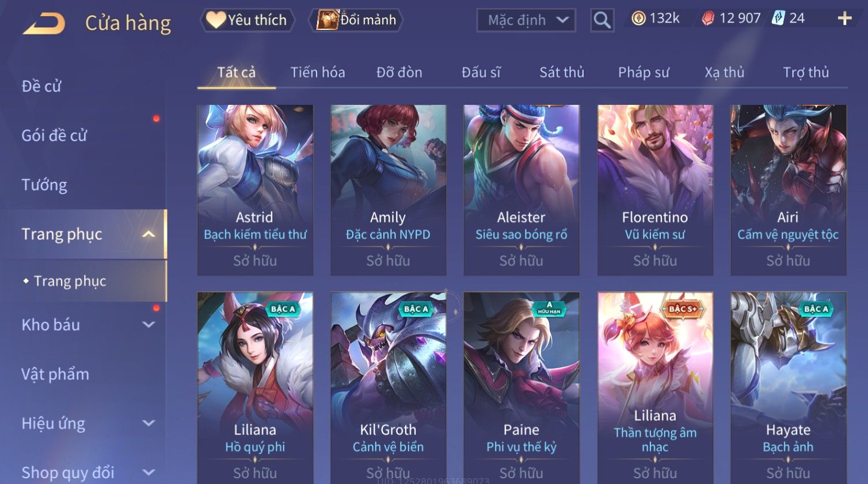868x484 pixels.
Task: Collapse the Trang phục sidebar section
Action: [x=149, y=234]
